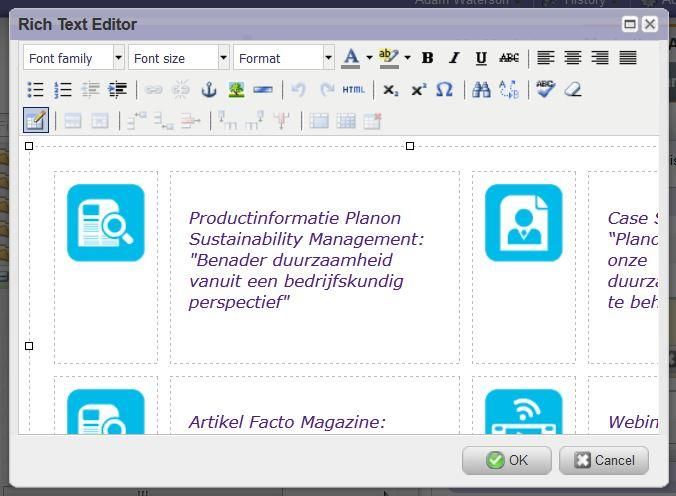Insert a row before
The width and height of the screenshot is (676, 496).
click(x=137, y=121)
